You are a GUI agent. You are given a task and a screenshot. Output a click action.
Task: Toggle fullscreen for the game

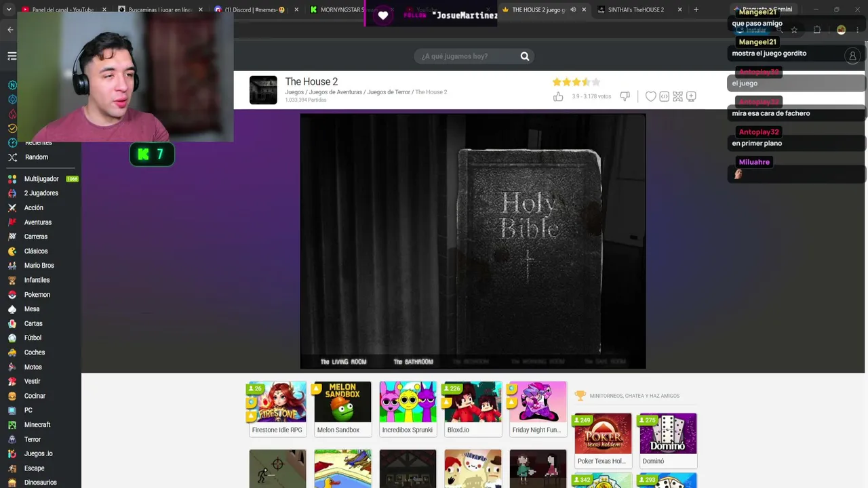tap(677, 97)
